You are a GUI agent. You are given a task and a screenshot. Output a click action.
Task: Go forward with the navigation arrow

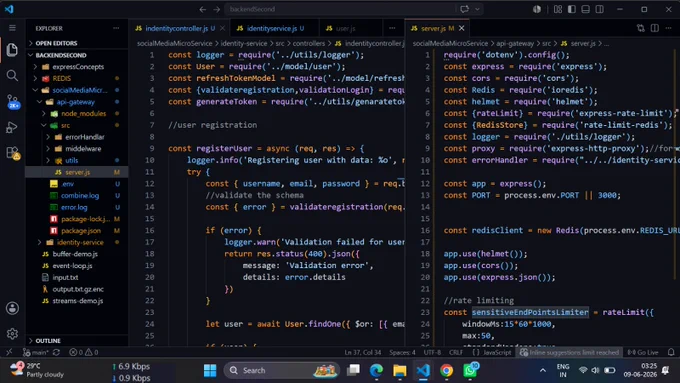pyautogui.click(x=217, y=9)
